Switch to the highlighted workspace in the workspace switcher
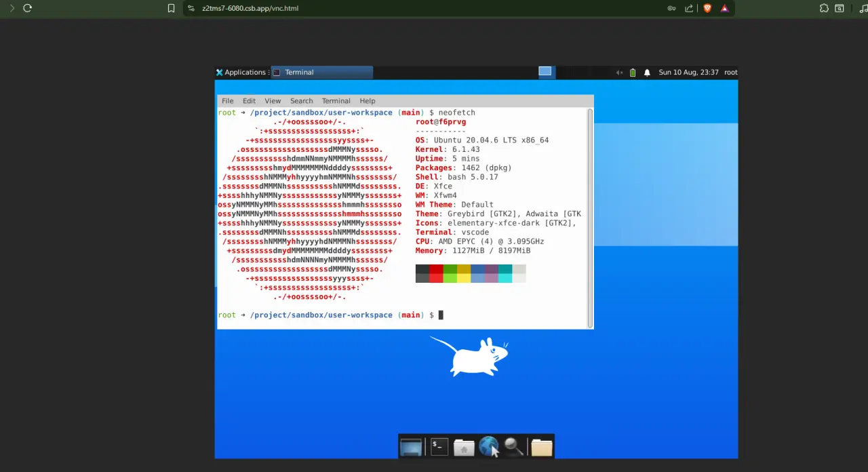The height and width of the screenshot is (472, 868). point(545,72)
